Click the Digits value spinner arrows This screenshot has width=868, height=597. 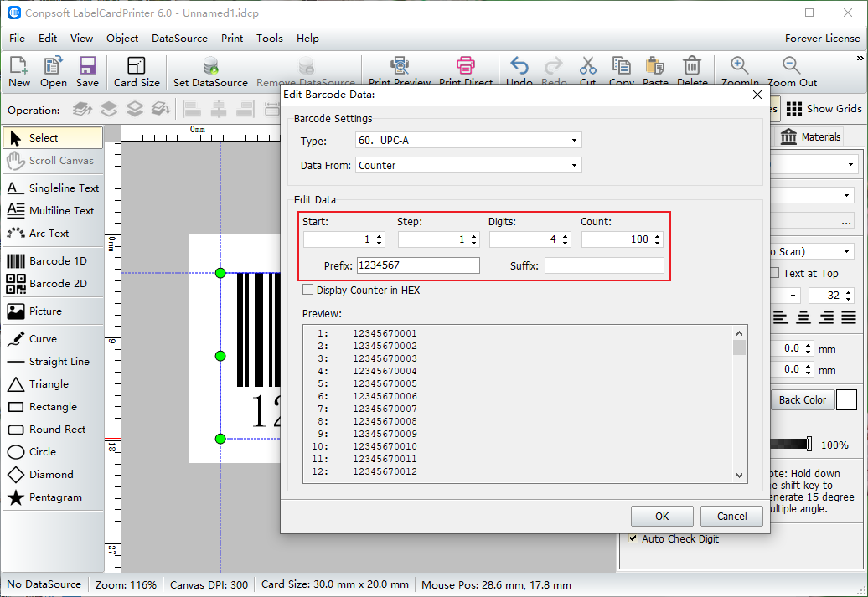pos(566,239)
